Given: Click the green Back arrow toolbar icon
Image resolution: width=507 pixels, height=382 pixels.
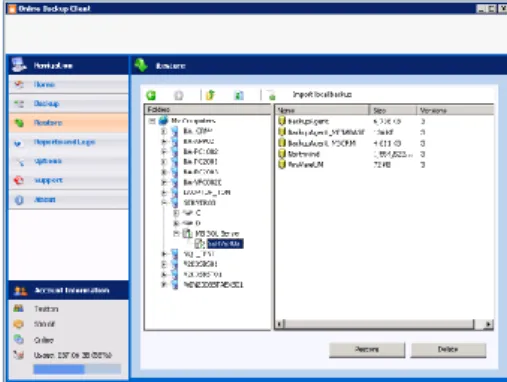Looking at the screenshot, I should point(151,95).
